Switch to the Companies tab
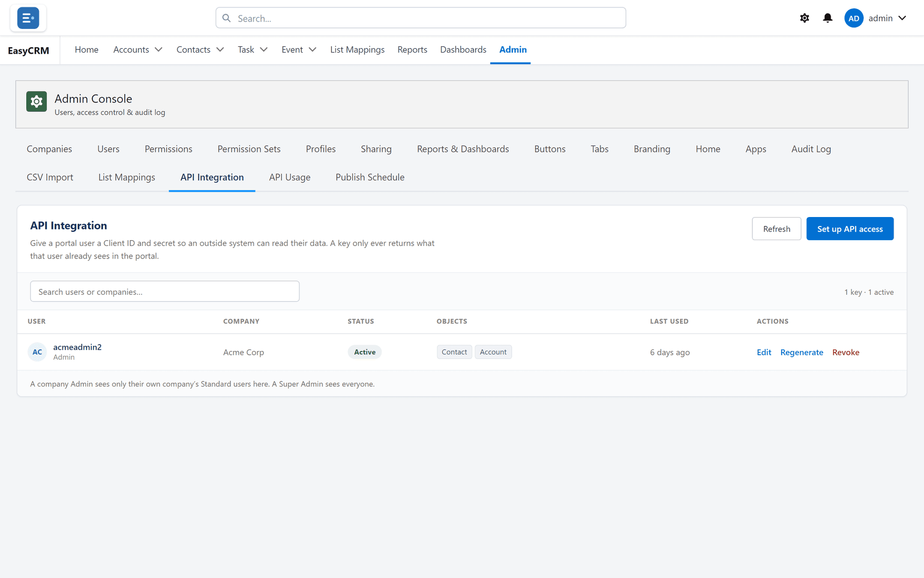Viewport: 924px width, 578px height. pyautogui.click(x=49, y=149)
